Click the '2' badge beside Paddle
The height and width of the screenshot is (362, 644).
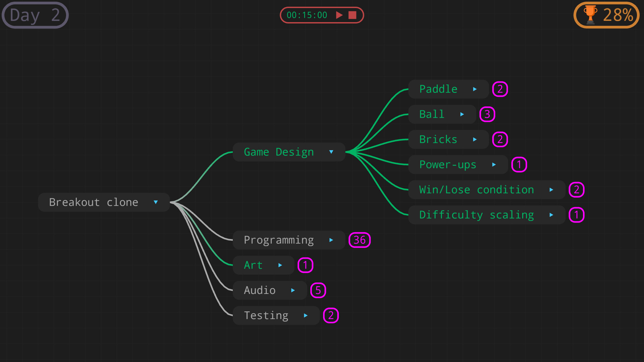click(x=500, y=89)
